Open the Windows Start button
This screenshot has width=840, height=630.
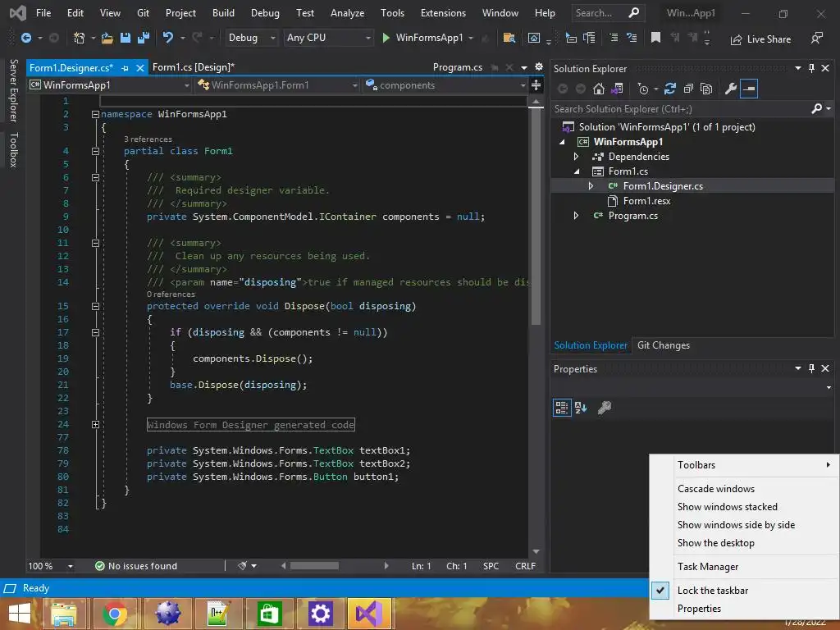tap(20, 614)
